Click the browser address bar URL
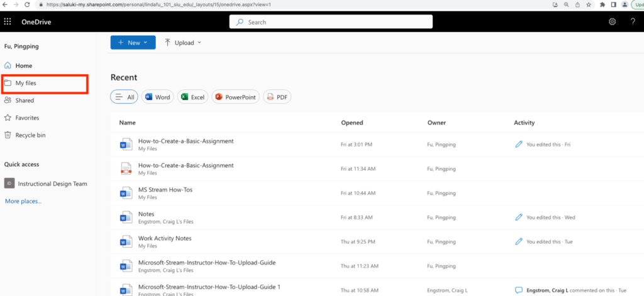 click(159, 4)
